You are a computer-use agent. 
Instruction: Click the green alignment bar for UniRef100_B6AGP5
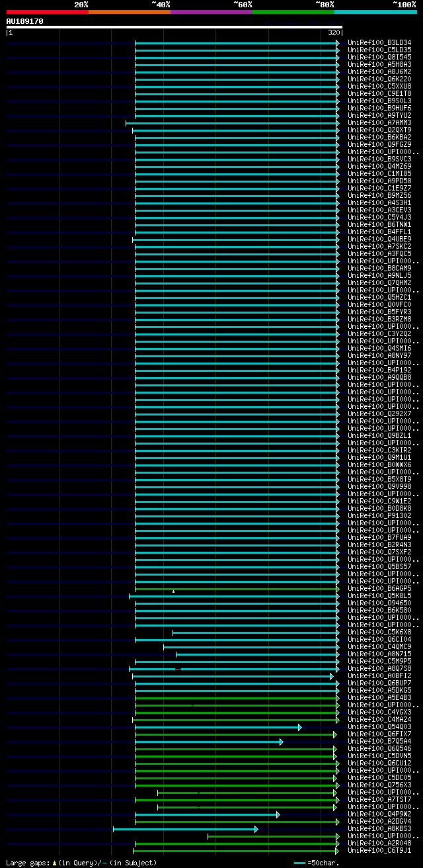(x=237, y=589)
